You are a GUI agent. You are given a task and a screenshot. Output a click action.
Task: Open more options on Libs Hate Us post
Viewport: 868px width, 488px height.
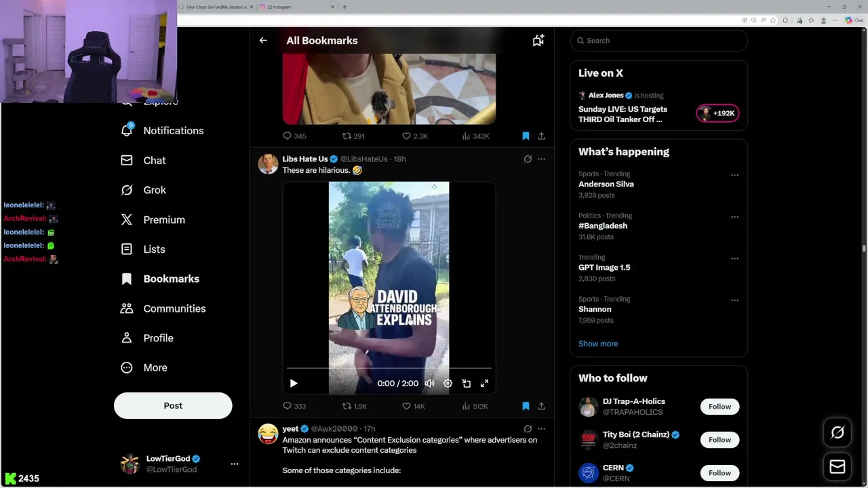pyautogui.click(x=541, y=159)
